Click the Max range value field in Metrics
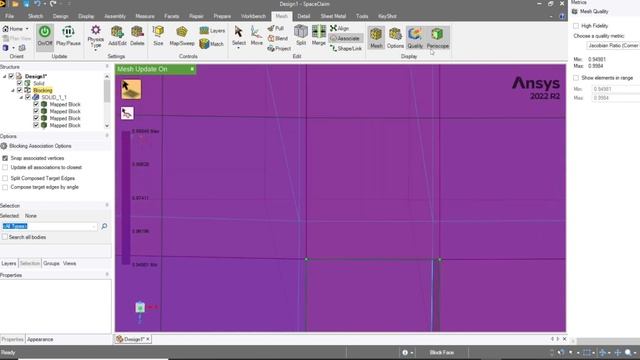This screenshot has height=360, width=640. pyautogui.click(x=616, y=98)
